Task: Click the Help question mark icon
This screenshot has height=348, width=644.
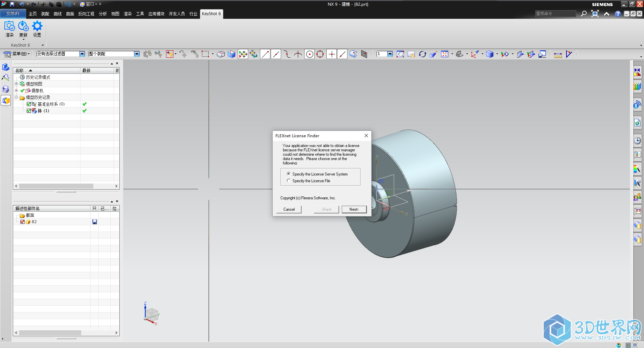Action: click(618, 14)
